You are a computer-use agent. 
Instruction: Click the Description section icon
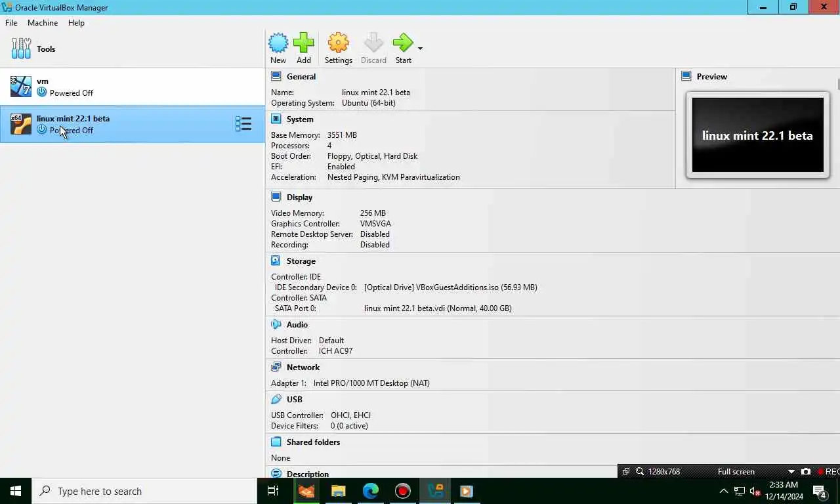276,474
